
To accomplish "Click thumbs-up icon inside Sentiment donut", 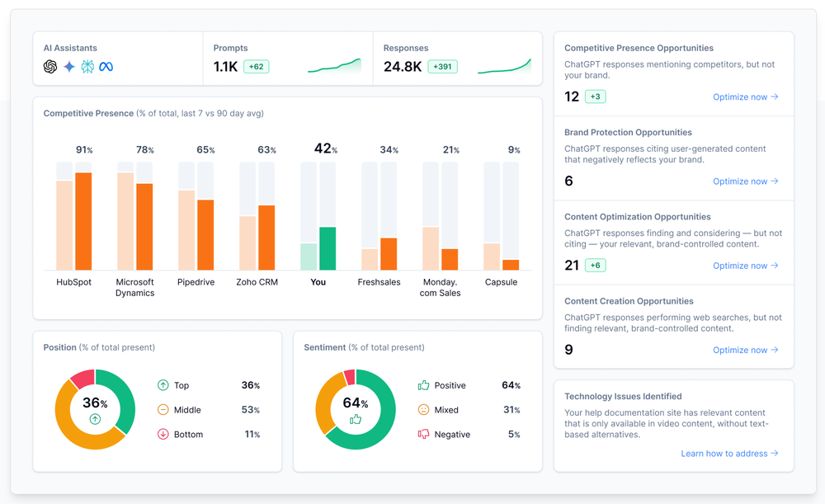I will pos(356,419).
